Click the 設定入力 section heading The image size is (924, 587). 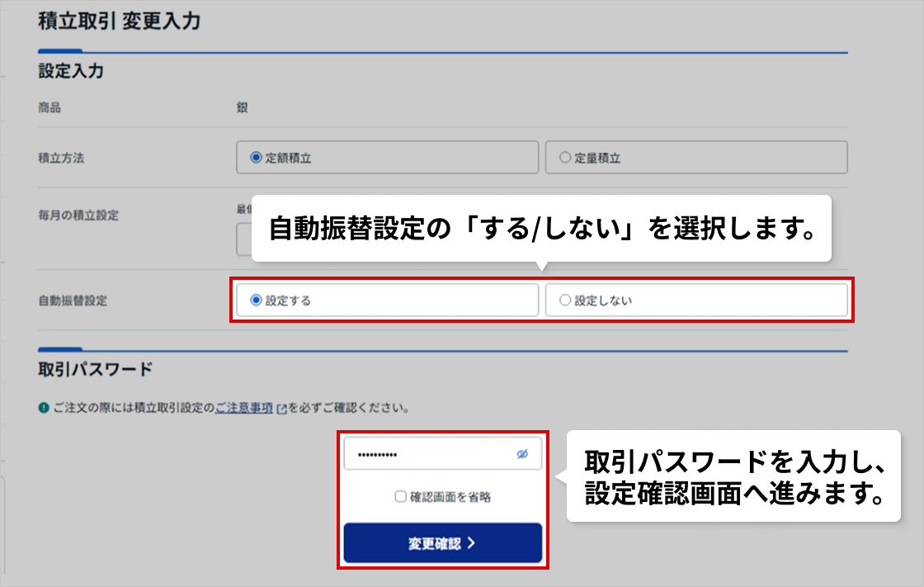[71, 72]
